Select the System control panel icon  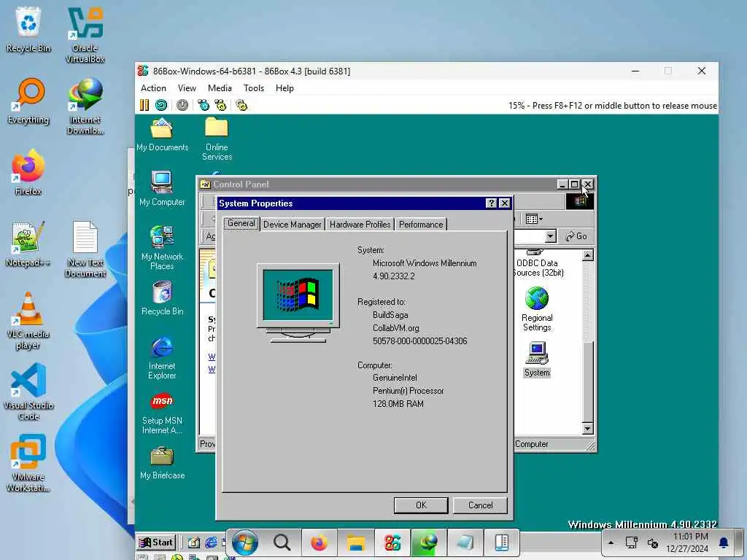pyautogui.click(x=537, y=359)
